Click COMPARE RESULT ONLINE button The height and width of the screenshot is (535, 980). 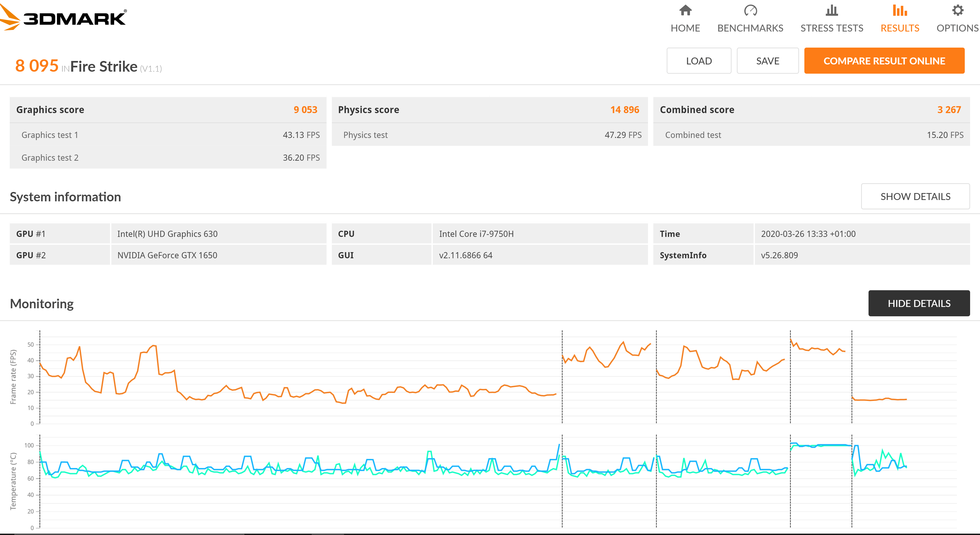coord(884,61)
